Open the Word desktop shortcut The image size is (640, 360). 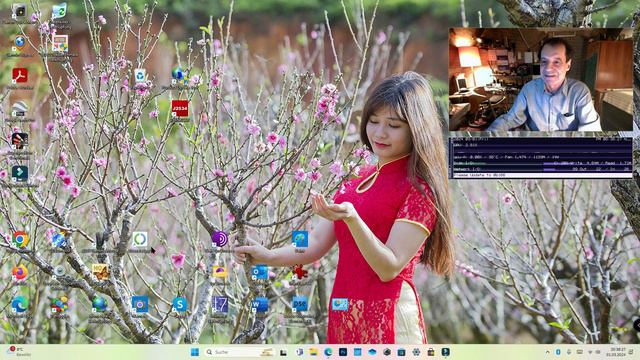coord(260,304)
